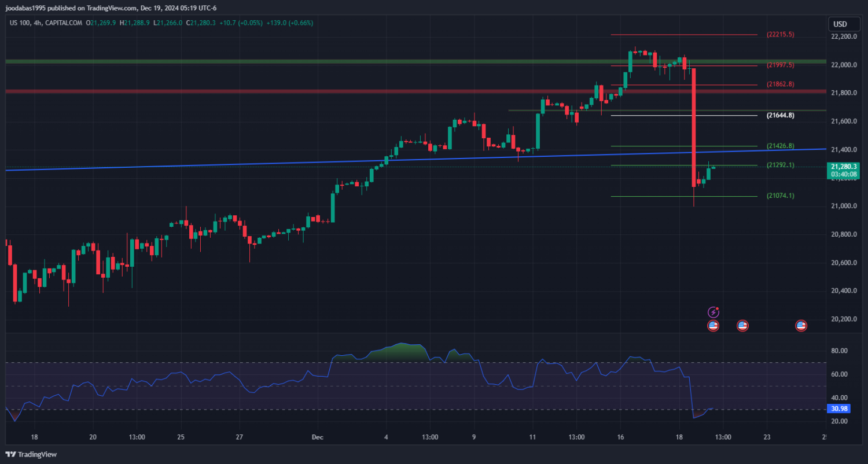868x464 pixels.
Task: Click the 16 date label on time axis
Action: (620, 437)
